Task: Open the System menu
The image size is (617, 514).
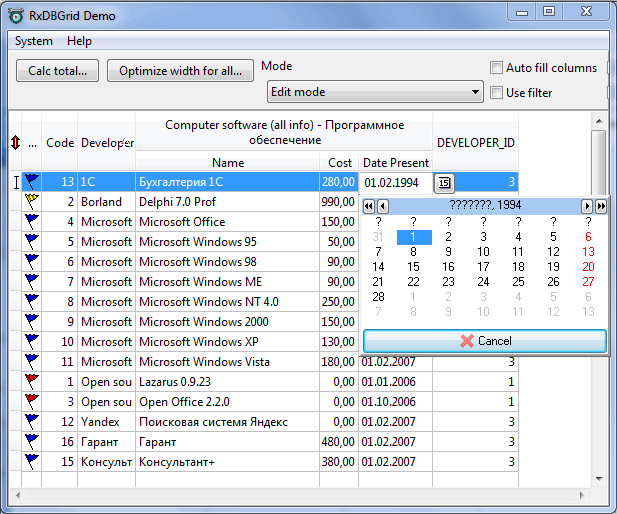Action: (x=34, y=41)
